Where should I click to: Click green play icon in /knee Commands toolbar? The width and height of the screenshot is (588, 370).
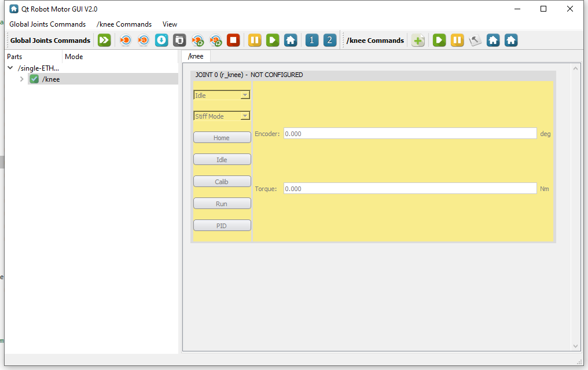point(439,40)
